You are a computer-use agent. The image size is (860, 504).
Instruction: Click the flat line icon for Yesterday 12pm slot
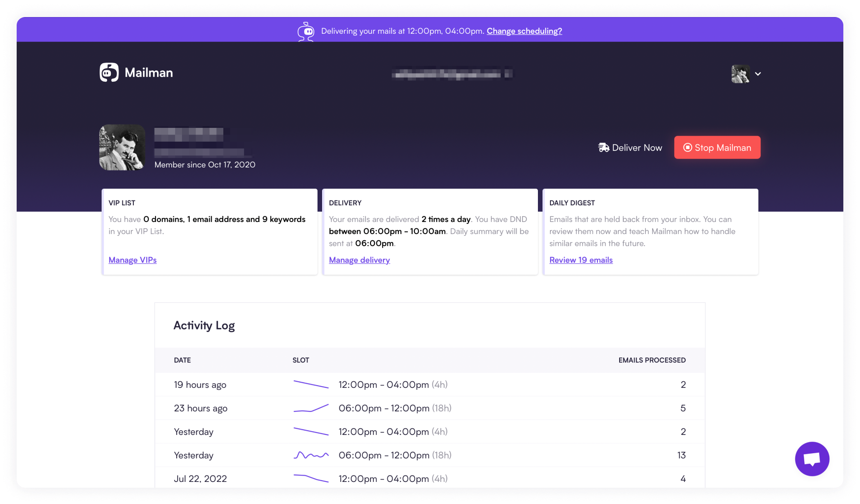click(310, 431)
